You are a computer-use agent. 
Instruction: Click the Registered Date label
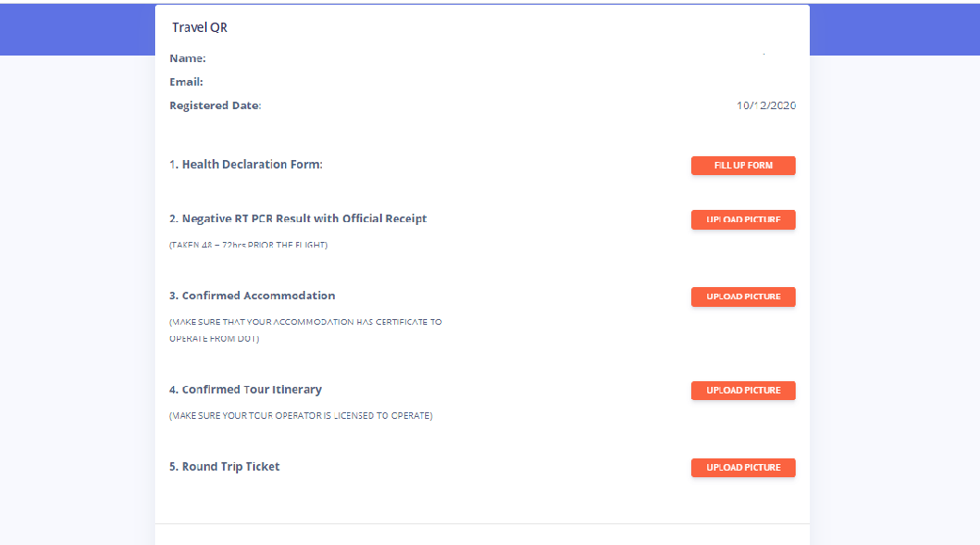tap(214, 105)
